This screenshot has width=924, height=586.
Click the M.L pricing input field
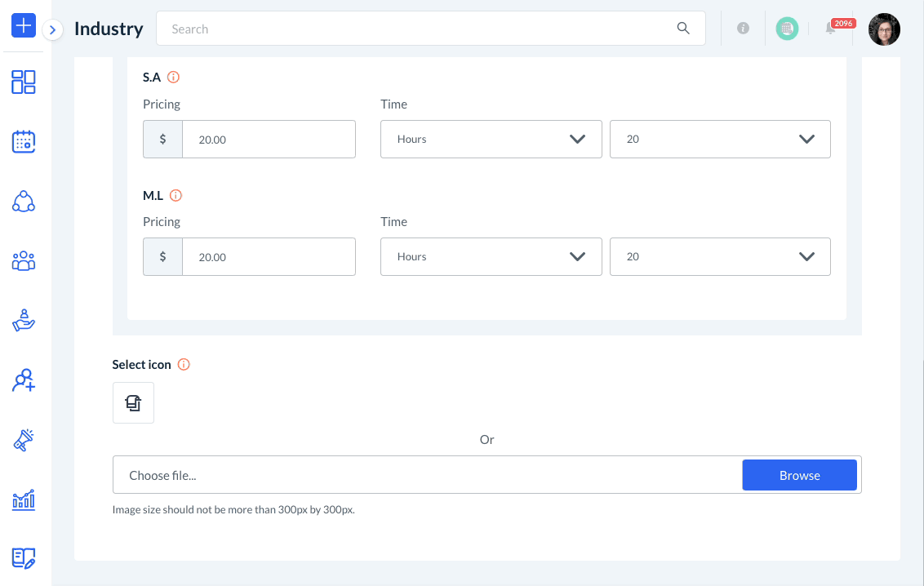tap(268, 257)
